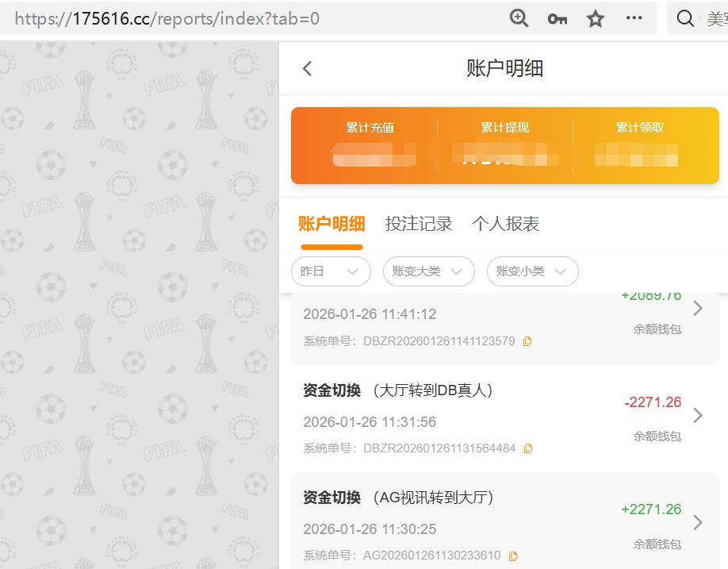Copy order number DBZR202601261141123579

pyautogui.click(x=528, y=340)
